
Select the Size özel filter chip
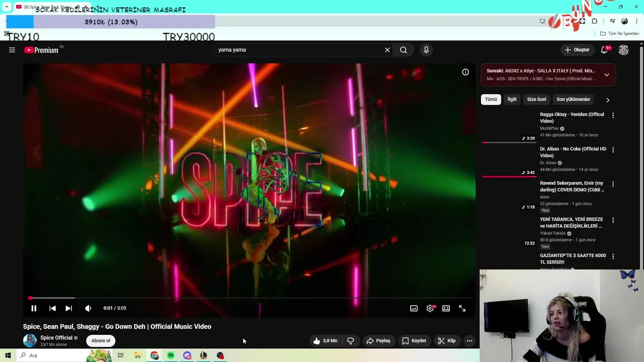point(536,99)
